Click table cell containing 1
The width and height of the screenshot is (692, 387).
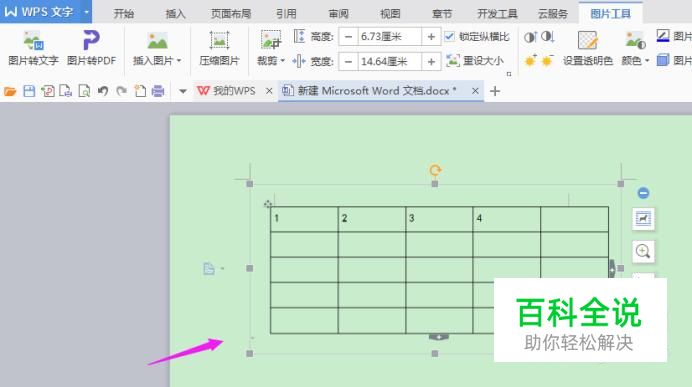click(x=304, y=219)
